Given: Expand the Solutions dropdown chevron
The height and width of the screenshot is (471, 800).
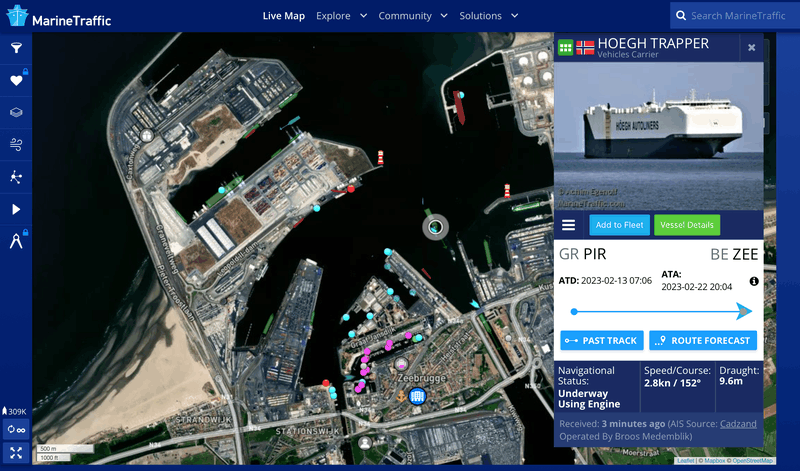Looking at the screenshot, I should click(515, 16).
